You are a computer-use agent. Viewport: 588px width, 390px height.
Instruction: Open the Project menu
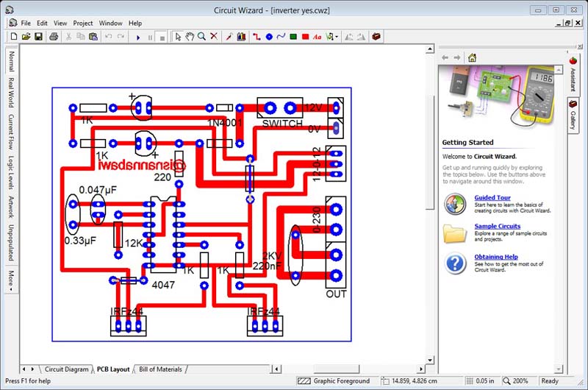pyautogui.click(x=83, y=24)
